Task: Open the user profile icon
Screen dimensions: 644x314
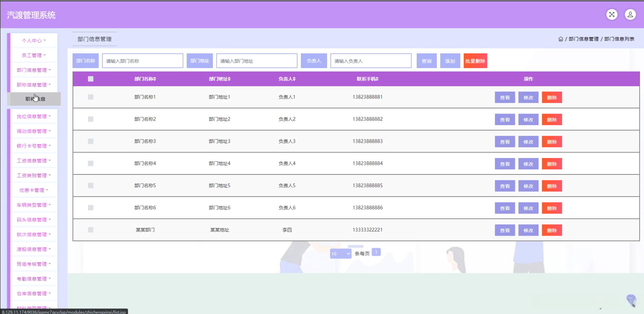Action: 630,14
